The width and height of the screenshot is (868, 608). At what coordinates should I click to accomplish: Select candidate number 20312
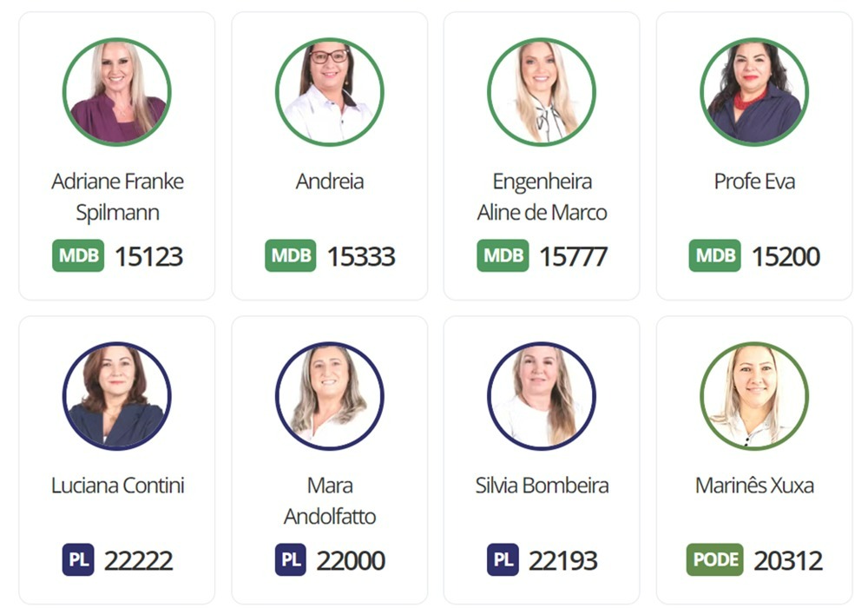point(788,560)
